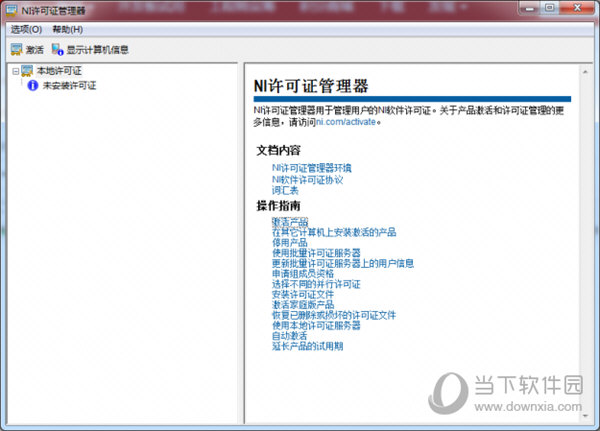
Task: Open the 词汇表 link
Action: 285,190
